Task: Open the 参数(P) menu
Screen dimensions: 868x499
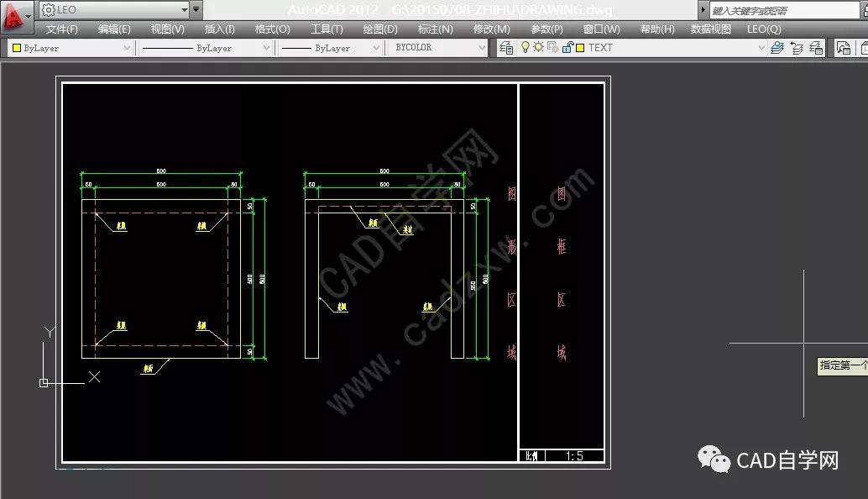Action: [x=546, y=29]
